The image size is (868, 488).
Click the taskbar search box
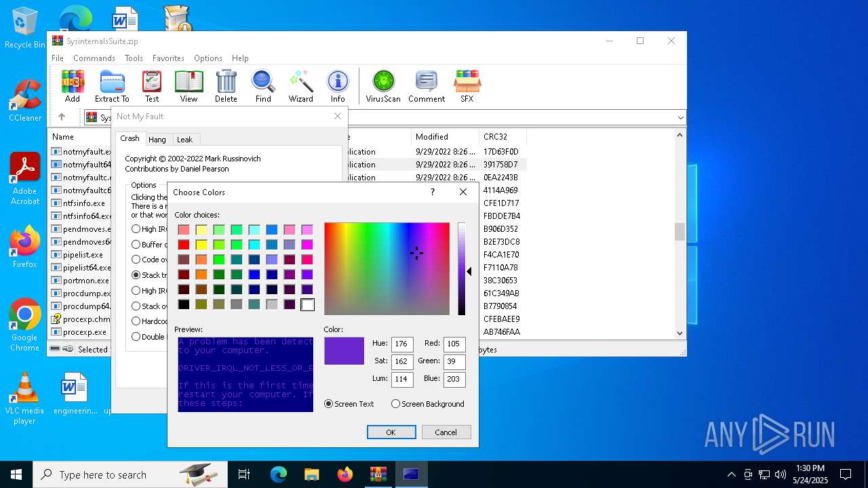(x=130, y=474)
